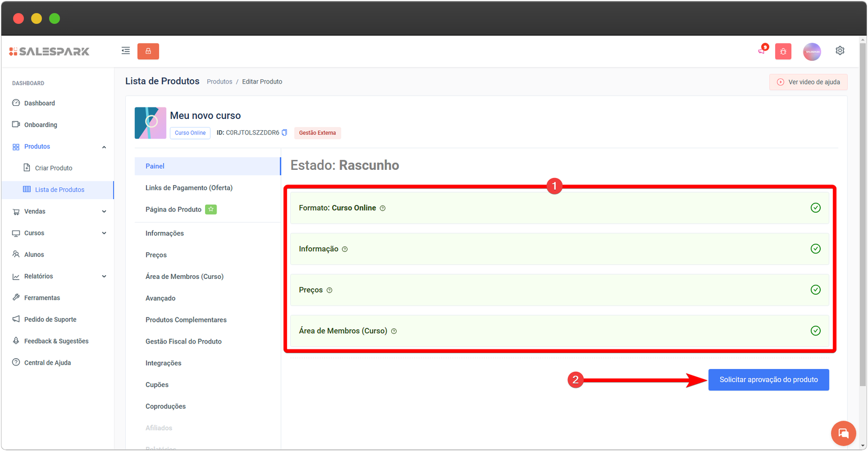The image size is (868, 451).
Task: Click the product cover thumbnail image
Action: tap(150, 123)
